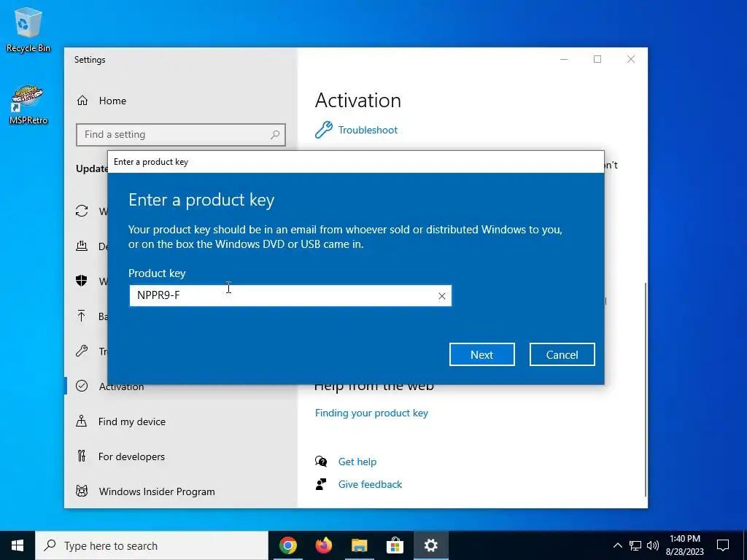Focus the Find a setting search box

pyautogui.click(x=181, y=135)
